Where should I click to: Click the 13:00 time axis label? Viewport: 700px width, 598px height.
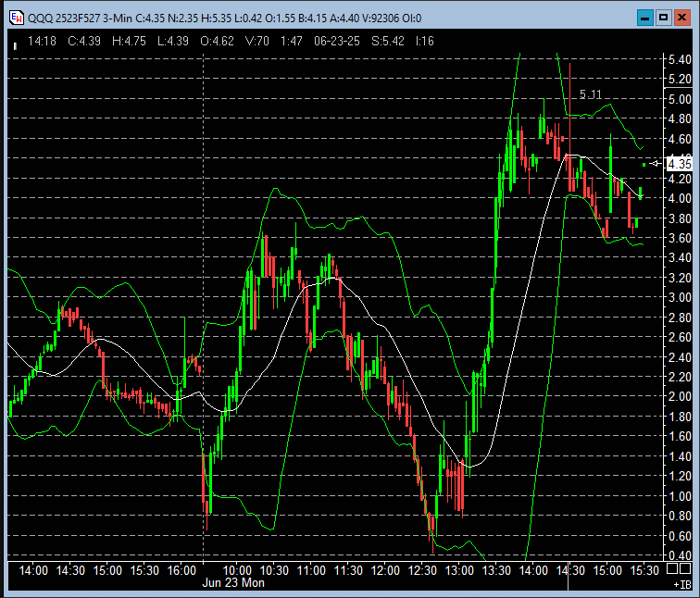tap(459, 570)
